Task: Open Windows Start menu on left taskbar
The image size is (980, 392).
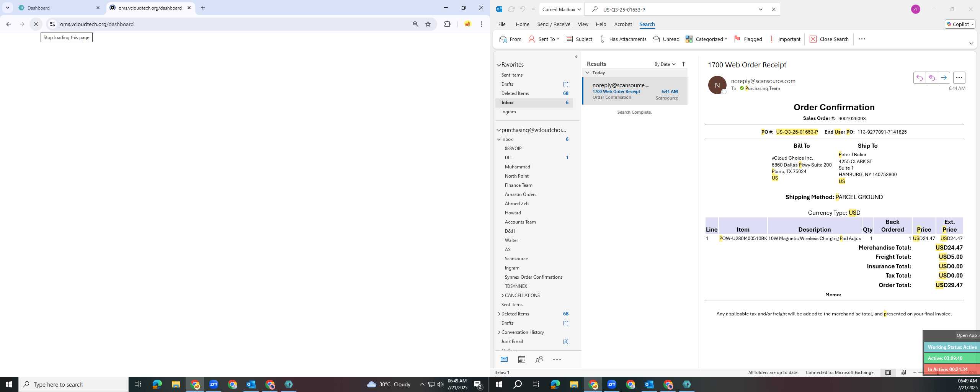Action: pos(9,384)
